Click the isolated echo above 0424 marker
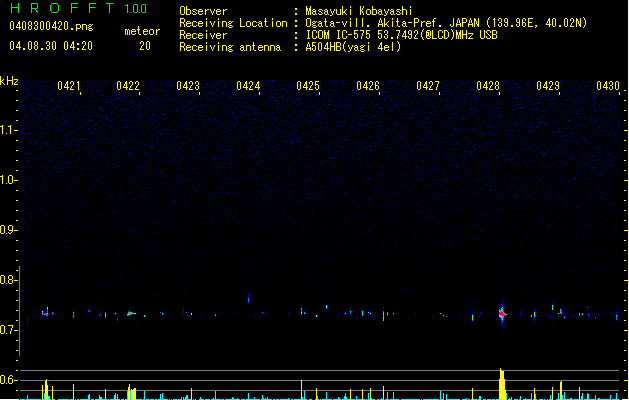The height and width of the screenshot is (400, 629). (x=248, y=298)
